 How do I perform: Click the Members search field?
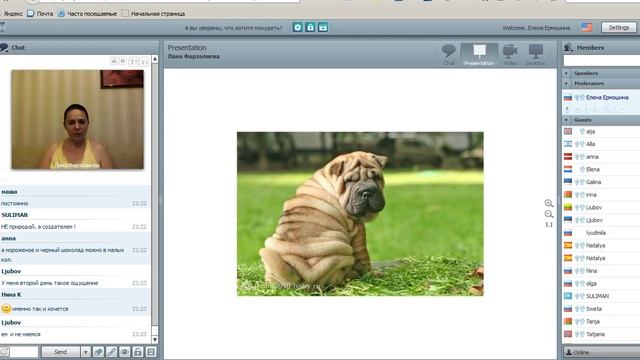pyautogui.click(x=602, y=61)
